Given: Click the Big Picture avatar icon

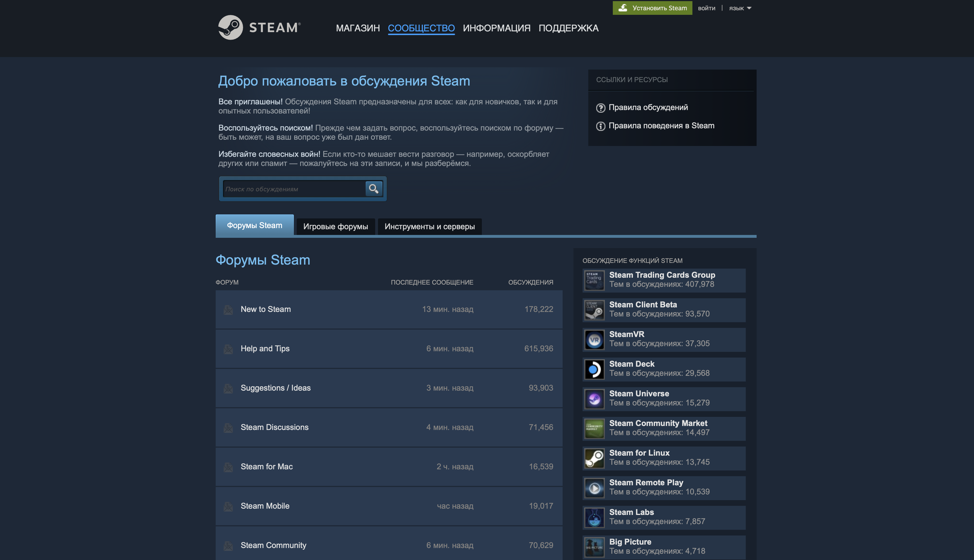Looking at the screenshot, I should point(594,547).
